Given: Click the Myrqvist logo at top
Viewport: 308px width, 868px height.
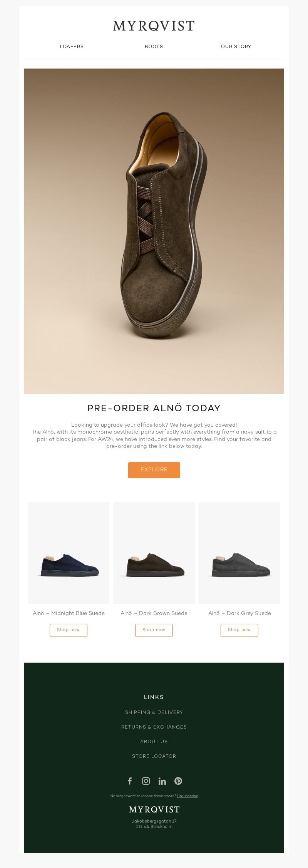Looking at the screenshot, I should [154, 26].
